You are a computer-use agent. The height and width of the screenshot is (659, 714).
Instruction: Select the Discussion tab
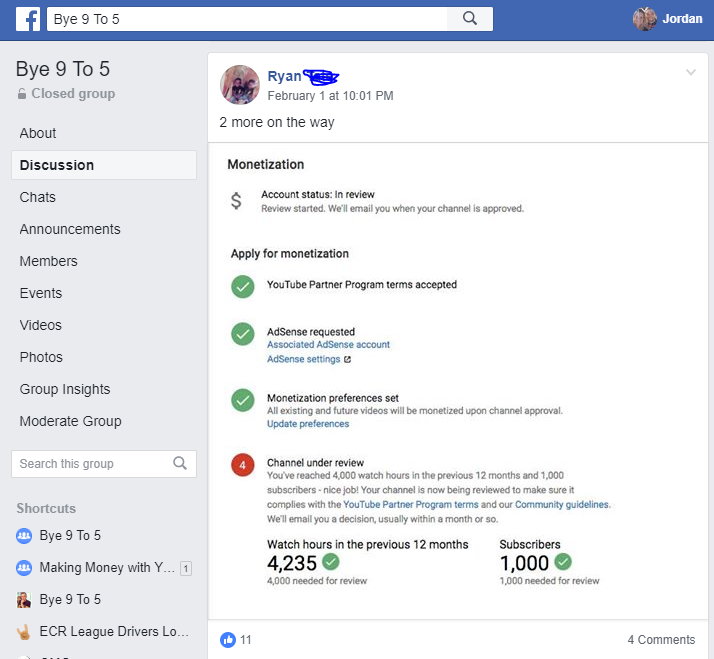[104, 165]
